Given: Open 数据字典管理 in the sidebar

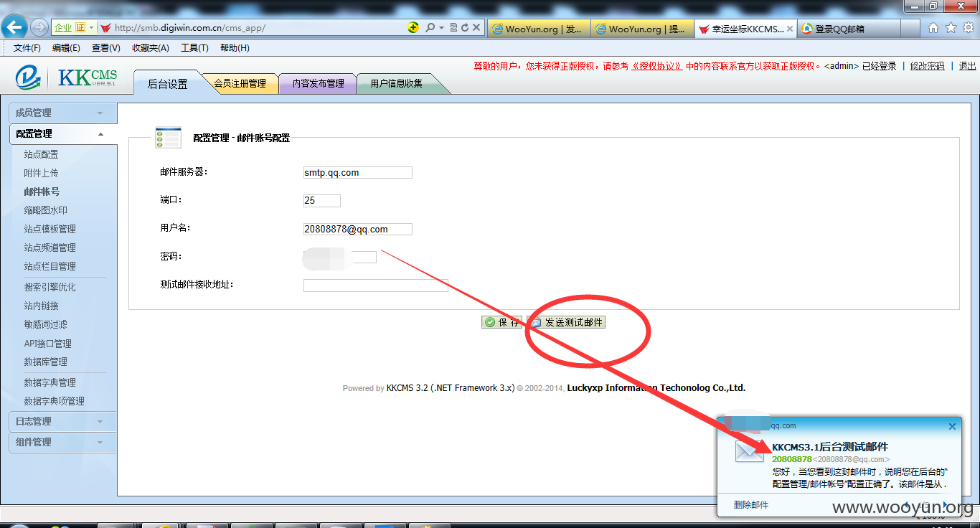Looking at the screenshot, I should click(50, 382).
